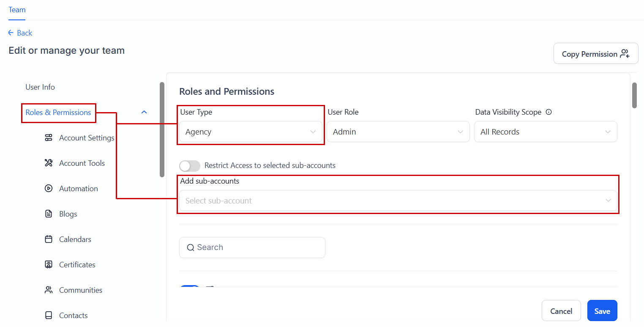This screenshot has height=327, width=644.
Task: Open the User Role Admin dropdown
Action: [x=398, y=132]
